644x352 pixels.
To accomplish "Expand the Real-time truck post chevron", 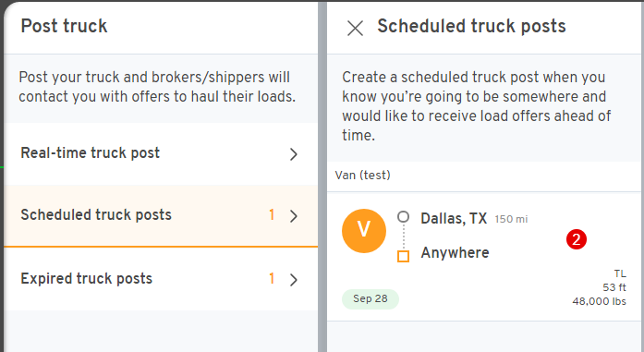I will 293,154.
